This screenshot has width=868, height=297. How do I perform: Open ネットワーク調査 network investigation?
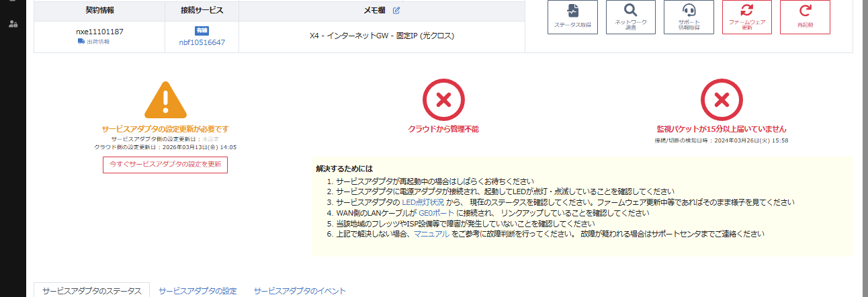630,17
